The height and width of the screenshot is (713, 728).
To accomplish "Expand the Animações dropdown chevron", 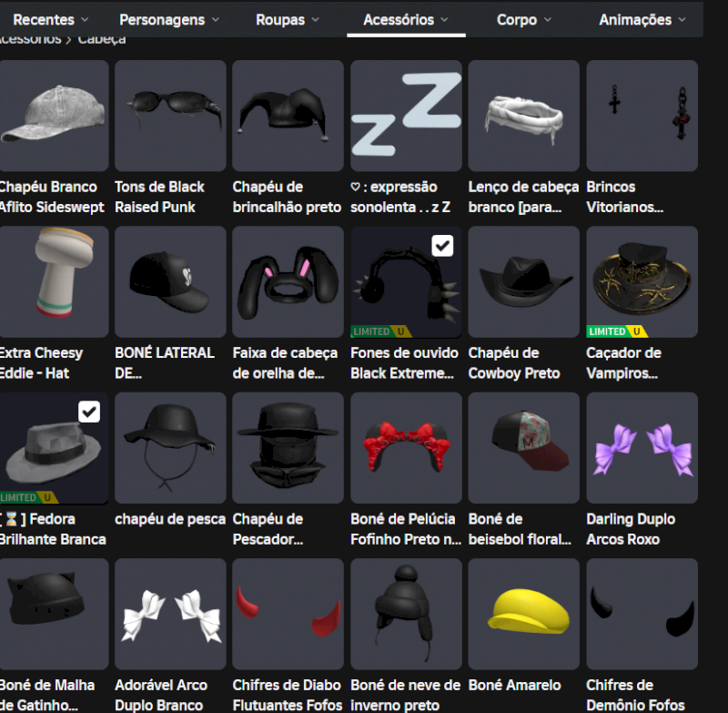I will [x=682, y=19].
